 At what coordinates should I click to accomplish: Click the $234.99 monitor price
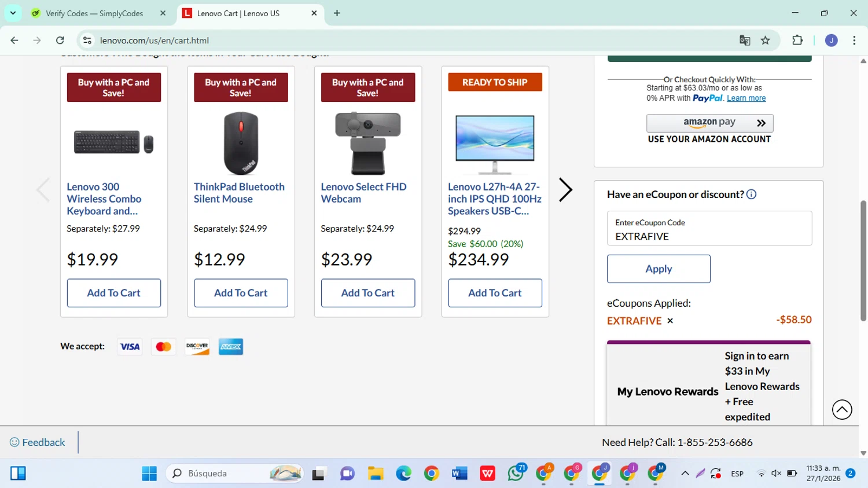[x=479, y=259]
